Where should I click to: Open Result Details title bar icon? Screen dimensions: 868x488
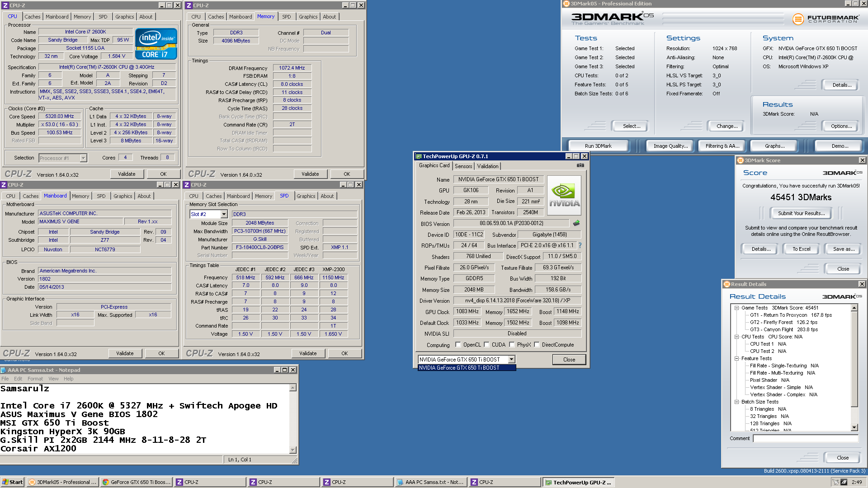click(727, 284)
